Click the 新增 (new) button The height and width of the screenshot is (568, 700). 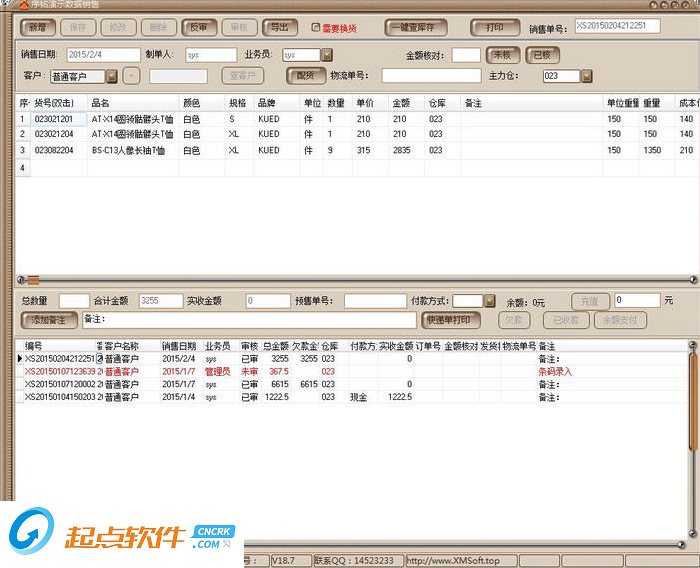coord(38,28)
